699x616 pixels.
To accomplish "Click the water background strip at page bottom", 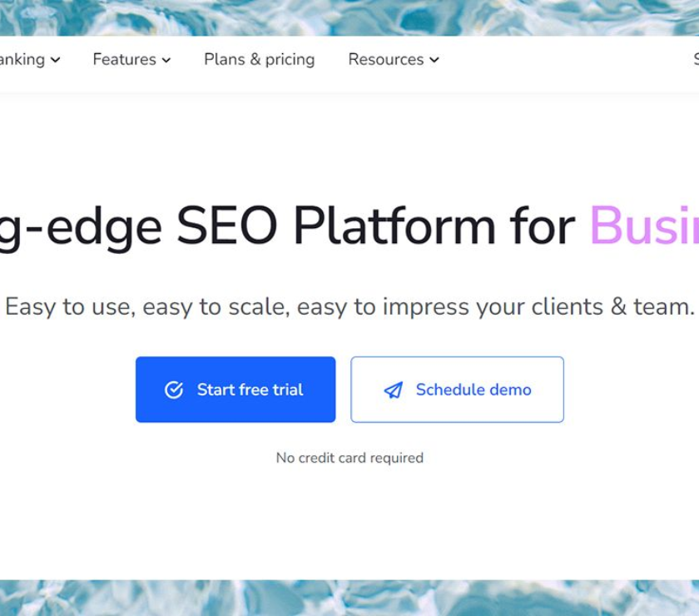I will tap(349, 598).
